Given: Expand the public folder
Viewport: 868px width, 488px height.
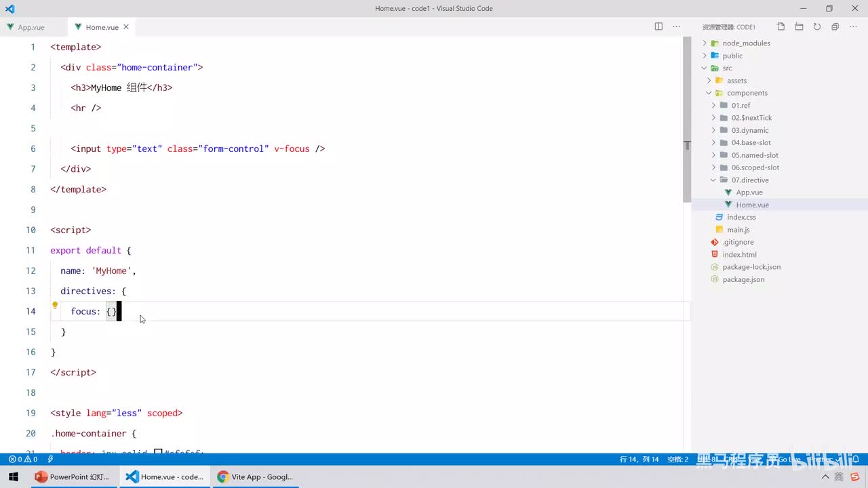Looking at the screenshot, I should click(732, 56).
